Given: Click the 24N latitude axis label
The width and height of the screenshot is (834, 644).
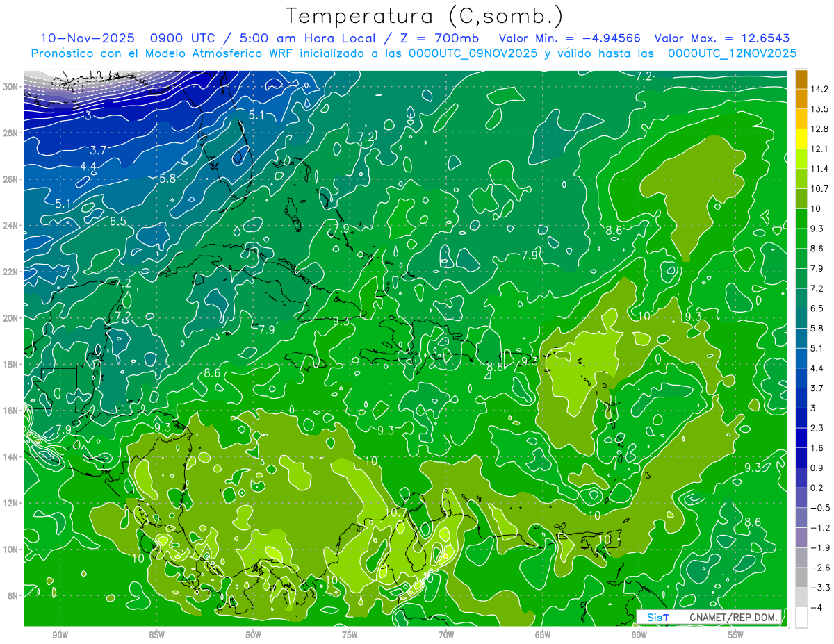Looking at the screenshot, I should 10,225.
